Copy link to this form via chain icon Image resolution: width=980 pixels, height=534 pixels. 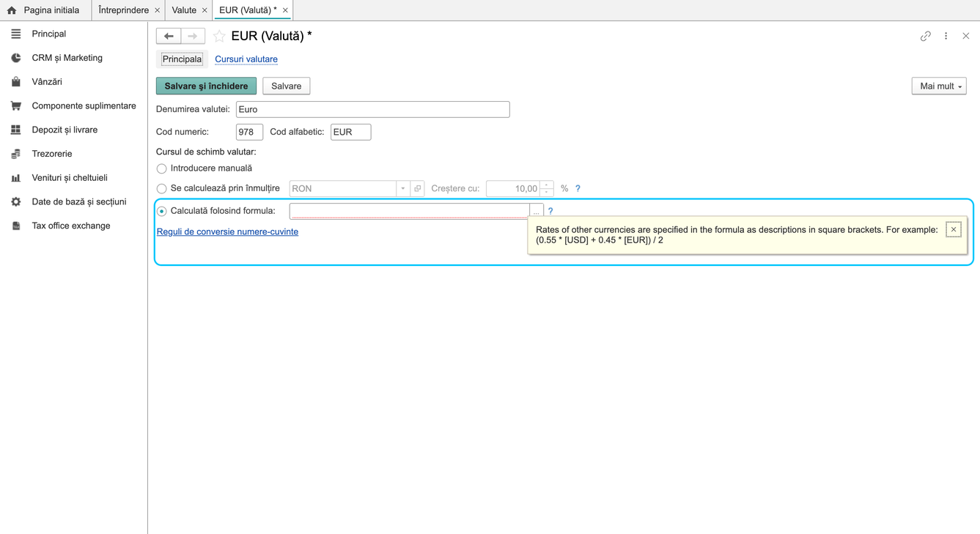926,36
